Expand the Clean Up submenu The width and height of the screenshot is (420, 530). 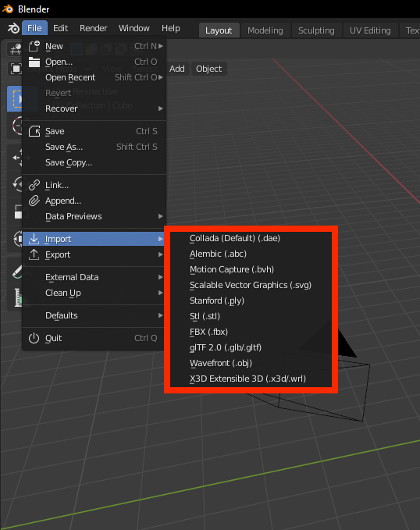point(94,293)
